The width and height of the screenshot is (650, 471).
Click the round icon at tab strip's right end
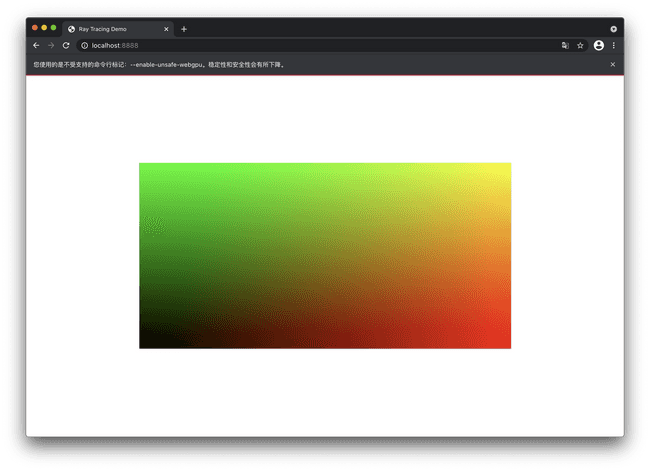point(613,29)
